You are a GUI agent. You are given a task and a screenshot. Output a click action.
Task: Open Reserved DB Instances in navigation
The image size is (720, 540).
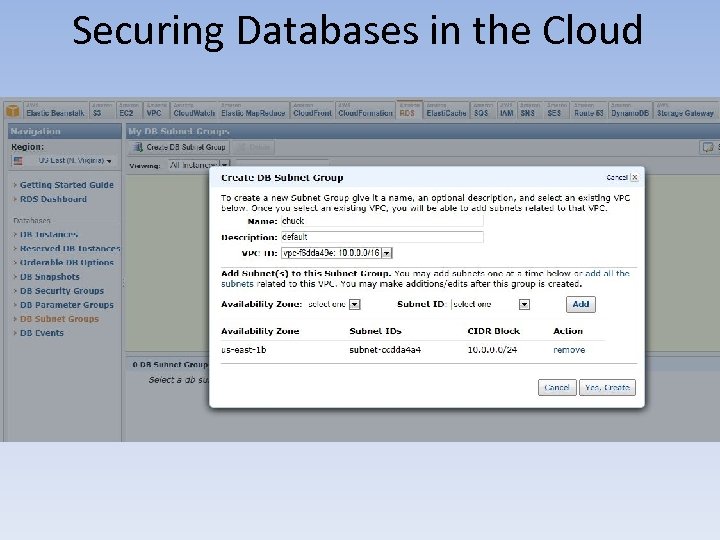(x=70, y=248)
